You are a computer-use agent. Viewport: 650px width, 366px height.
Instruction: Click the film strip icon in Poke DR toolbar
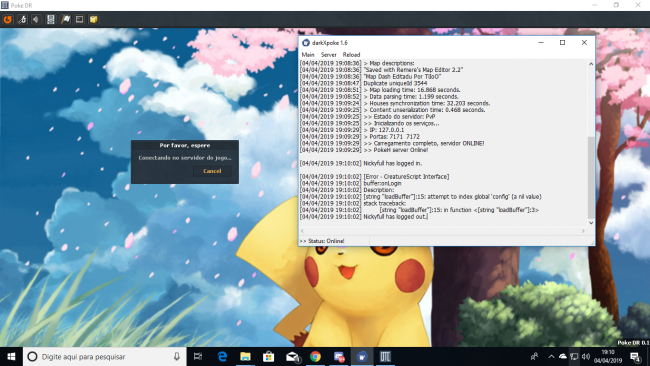[x=51, y=19]
